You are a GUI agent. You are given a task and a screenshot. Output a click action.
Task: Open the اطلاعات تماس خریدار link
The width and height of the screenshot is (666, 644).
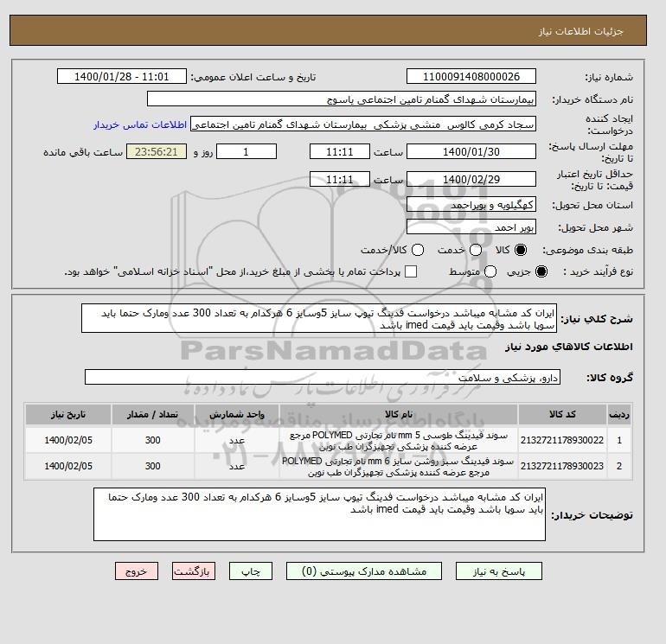[140, 124]
